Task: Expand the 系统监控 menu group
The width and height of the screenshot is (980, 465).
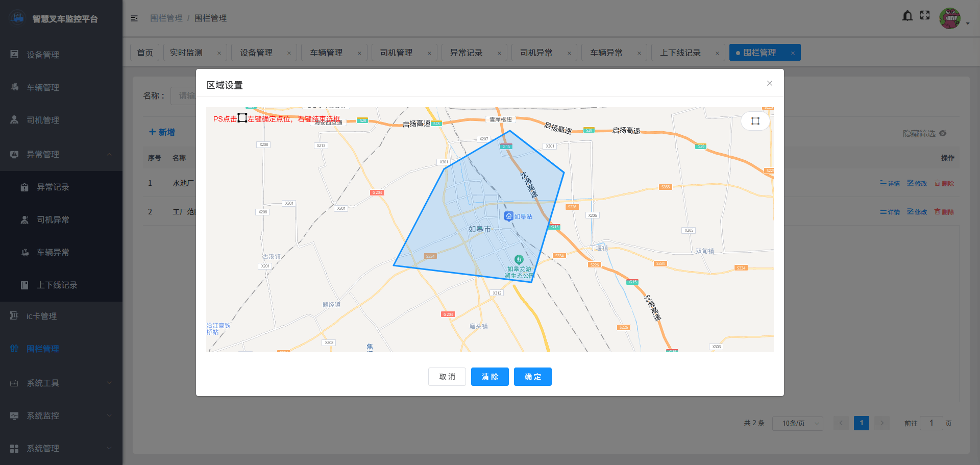Action: point(44,415)
